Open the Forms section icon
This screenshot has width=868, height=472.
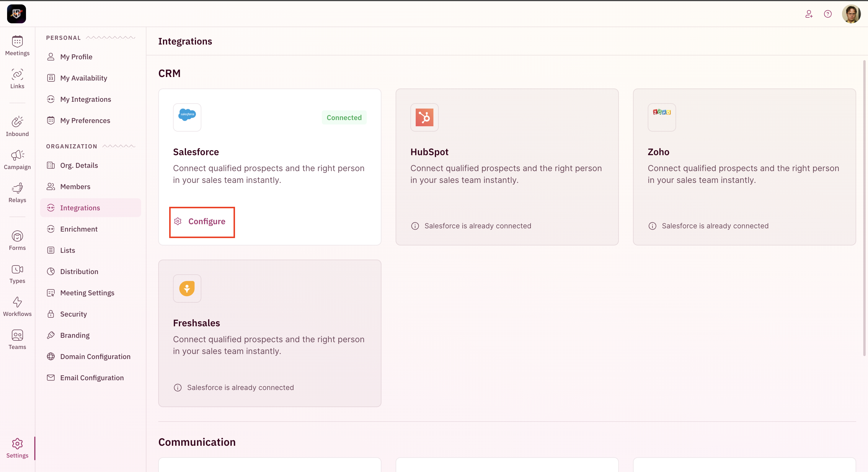point(17,240)
